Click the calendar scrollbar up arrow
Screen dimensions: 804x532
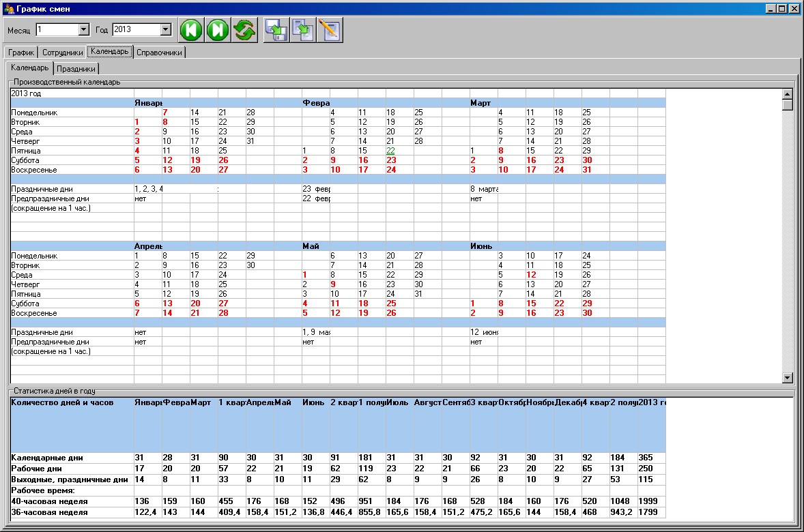click(x=788, y=94)
